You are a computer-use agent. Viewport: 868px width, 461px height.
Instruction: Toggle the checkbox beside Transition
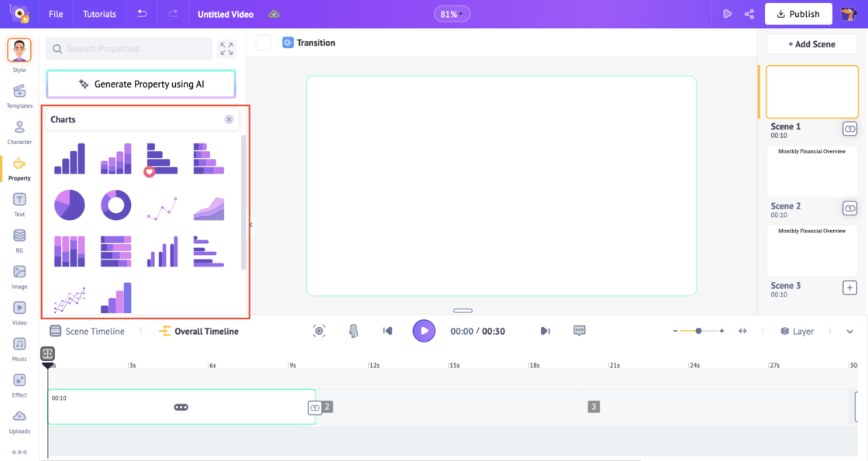click(x=263, y=43)
